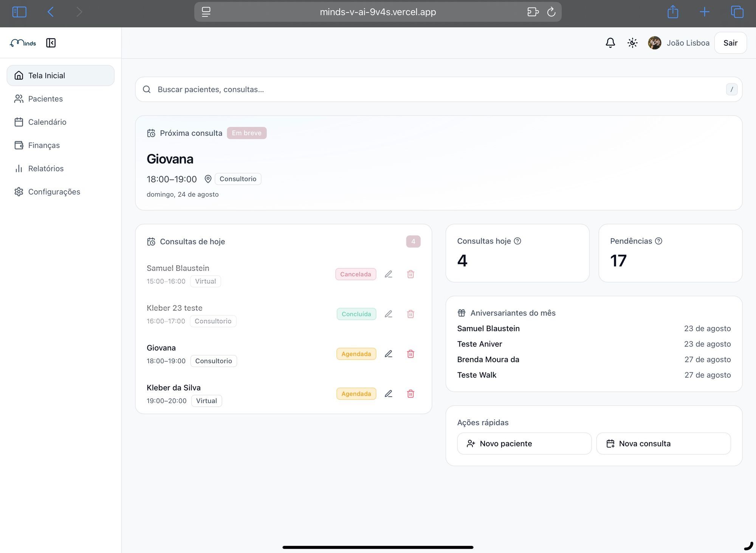Go to the Calendário section

pos(47,122)
